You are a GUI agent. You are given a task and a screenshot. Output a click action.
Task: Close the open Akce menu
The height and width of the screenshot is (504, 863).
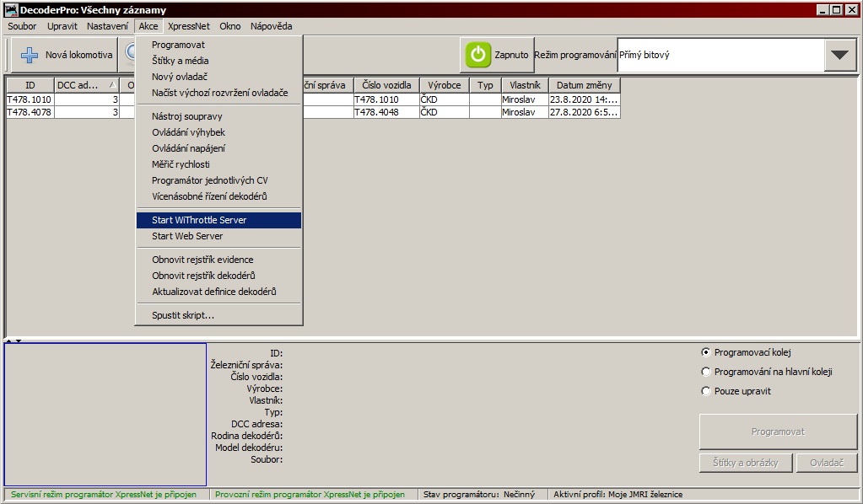point(148,26)
